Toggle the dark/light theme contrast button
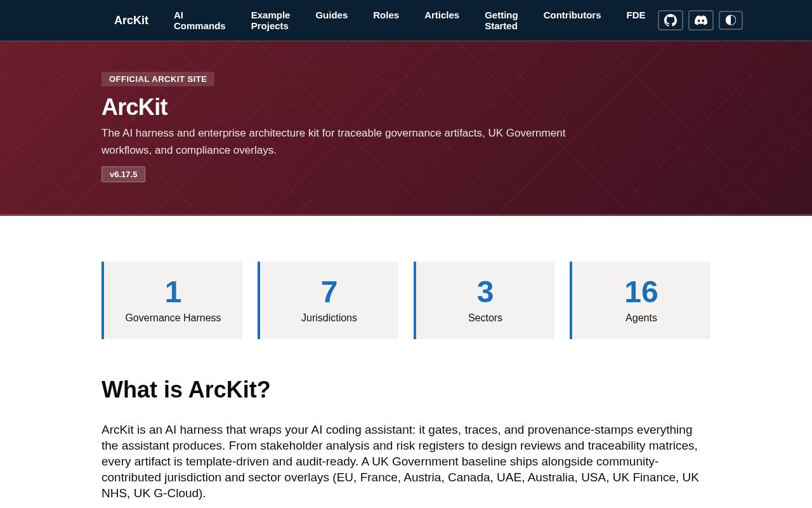Image resolution: width=812 pixels, height=508 pixels. tap(731, 20)
